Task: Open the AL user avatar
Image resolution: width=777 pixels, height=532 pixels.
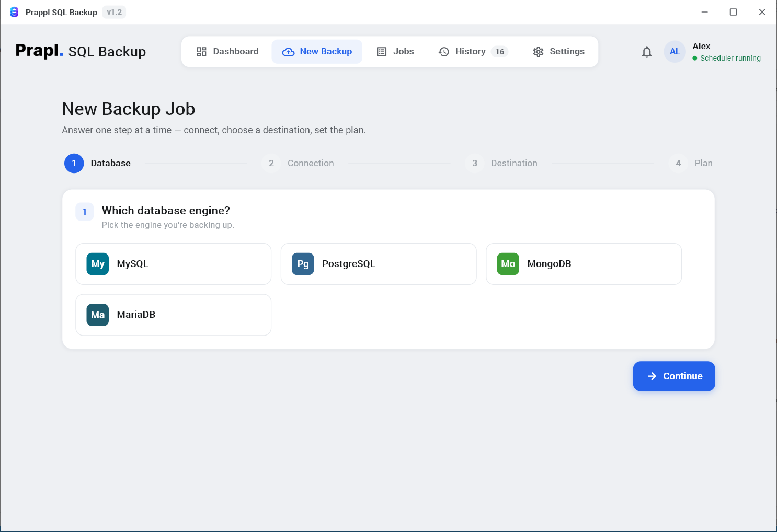Action: click(x=675, y=52)
